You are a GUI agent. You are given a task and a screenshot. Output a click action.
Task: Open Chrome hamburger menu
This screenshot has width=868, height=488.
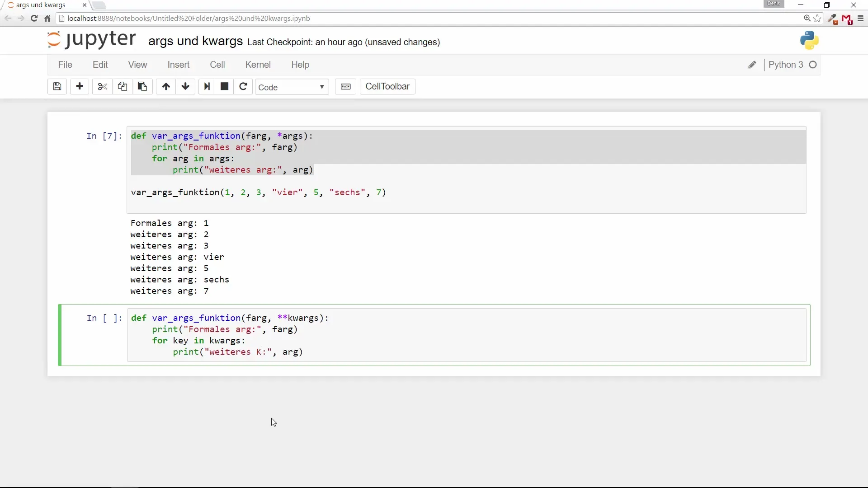(860, 19)
